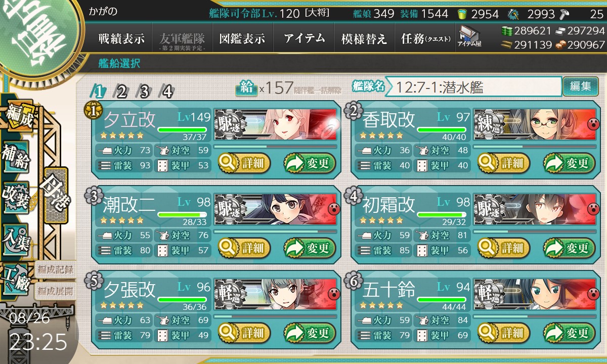Select the 改装 remodel sidebar icon
The image size is (607, 364).
16,197
